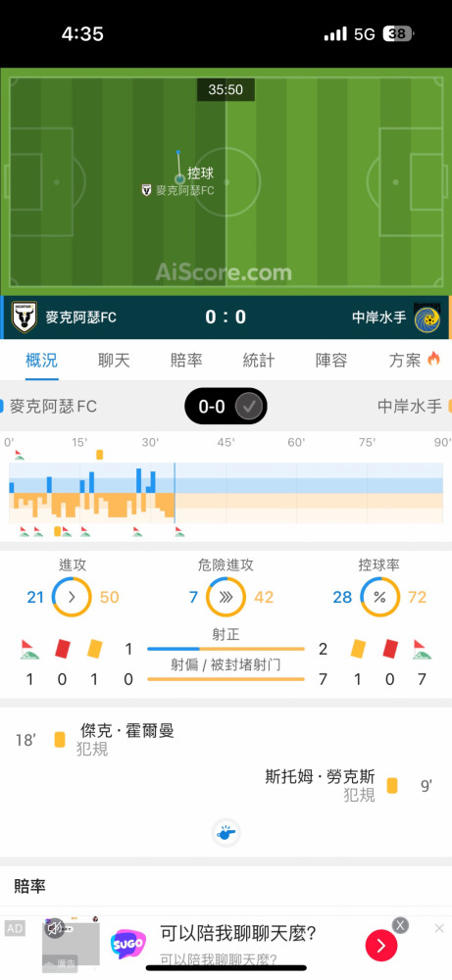This screenshot has width=452, height=980.
Task: Tap the SUGO app logo
Action: [x=128, y=943]
